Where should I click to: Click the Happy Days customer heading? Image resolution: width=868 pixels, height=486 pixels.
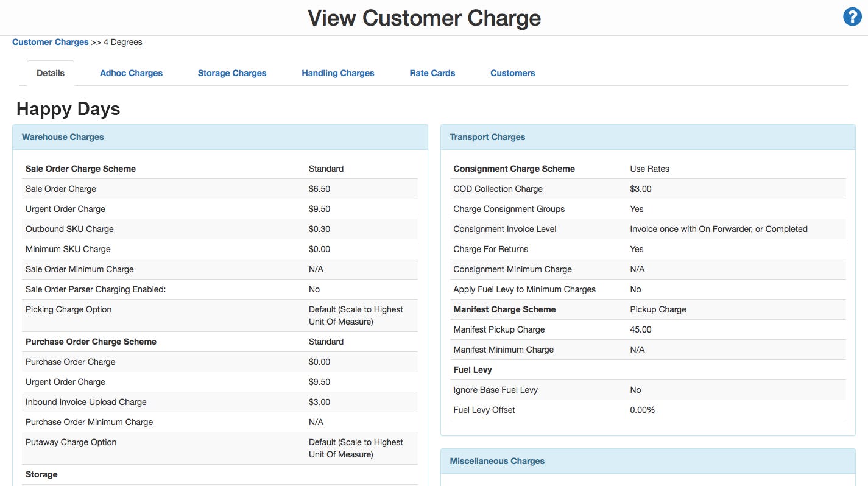pyautogui.click(x=67, y=108)
